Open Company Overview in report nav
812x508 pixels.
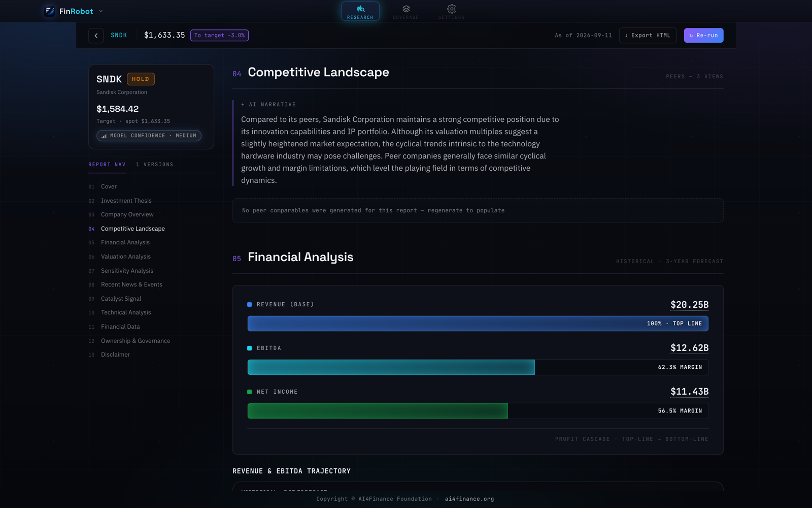coord(127,214)
